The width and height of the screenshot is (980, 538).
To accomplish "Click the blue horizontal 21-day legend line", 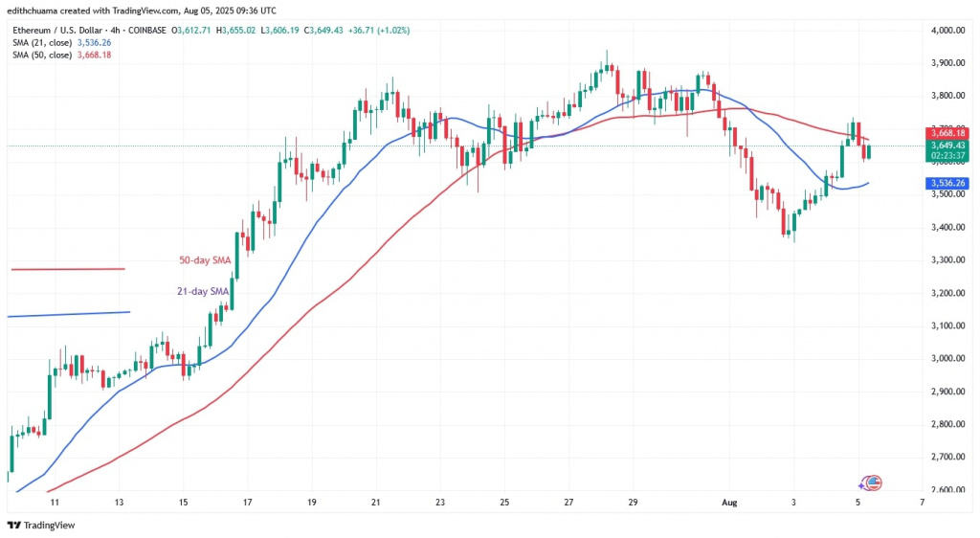I will 67,313.
